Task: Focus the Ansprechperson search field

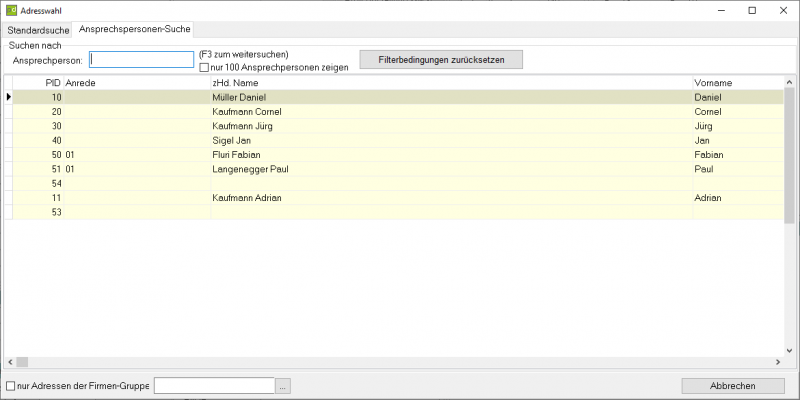Action: [141, 60]
